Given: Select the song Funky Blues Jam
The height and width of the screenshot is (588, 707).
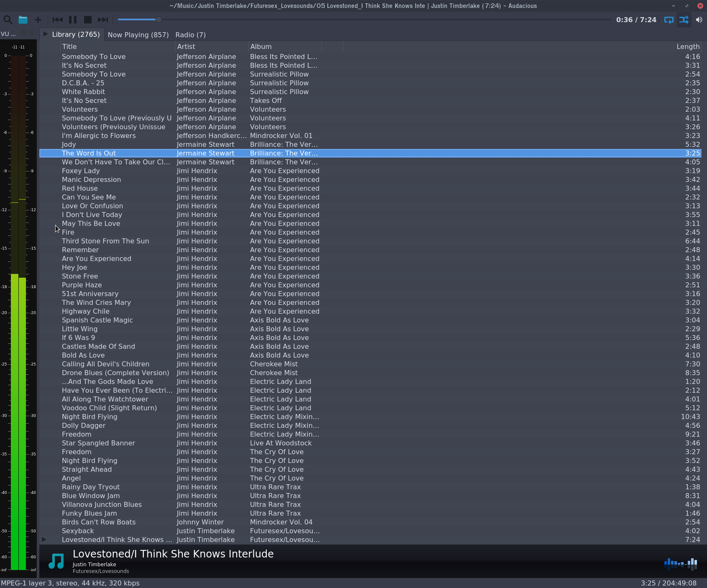Looking at the screenshot, I should click(x=370, y=513).
